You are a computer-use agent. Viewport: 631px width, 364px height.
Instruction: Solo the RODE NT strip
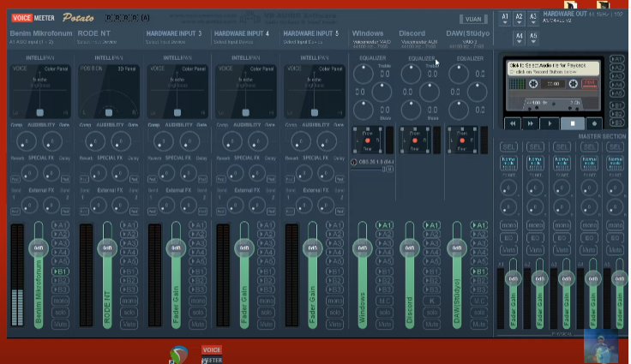click(129, 313)
